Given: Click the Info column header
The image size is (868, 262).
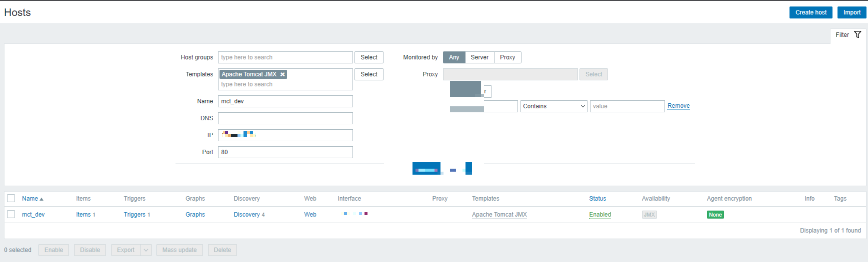Looking at the screenshot, I should click(809, 199).
